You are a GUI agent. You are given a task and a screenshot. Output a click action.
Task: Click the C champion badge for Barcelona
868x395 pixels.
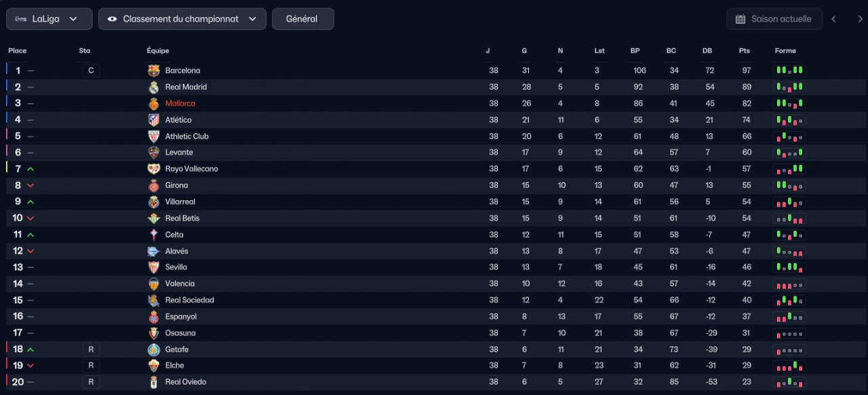click(91, 71)
